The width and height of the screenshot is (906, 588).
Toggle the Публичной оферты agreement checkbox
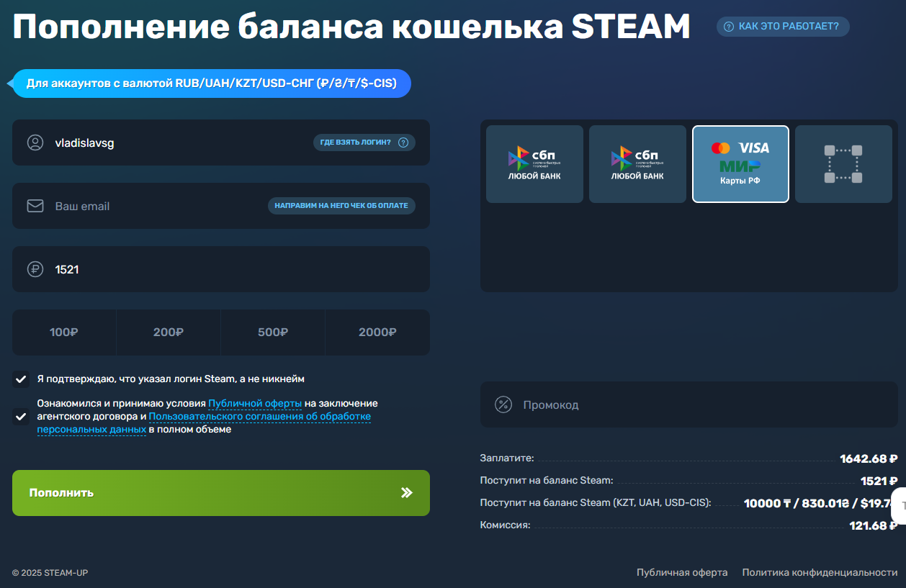[x=21, y=416]
